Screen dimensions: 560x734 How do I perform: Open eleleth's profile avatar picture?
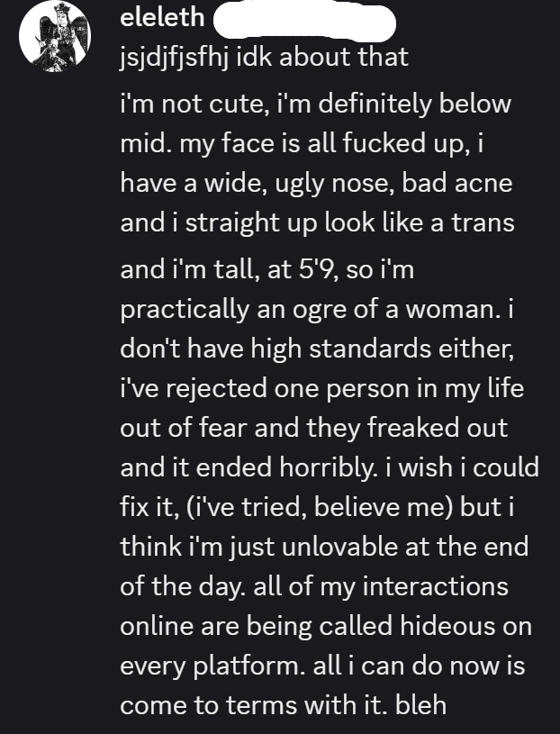[55, 36]
